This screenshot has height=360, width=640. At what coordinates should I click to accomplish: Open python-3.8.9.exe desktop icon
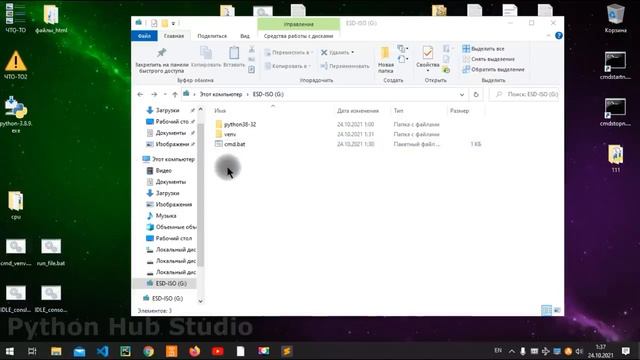pos(16,115)
